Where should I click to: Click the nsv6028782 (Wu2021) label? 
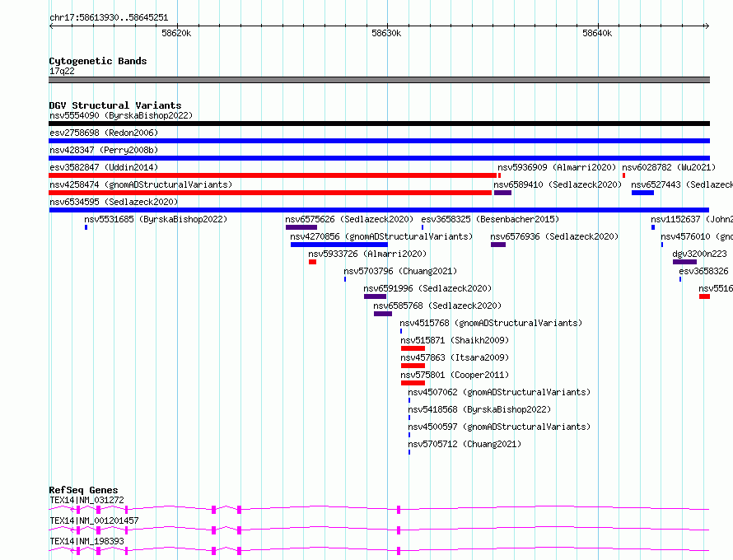pyautogui.click(x=669, y=167)
